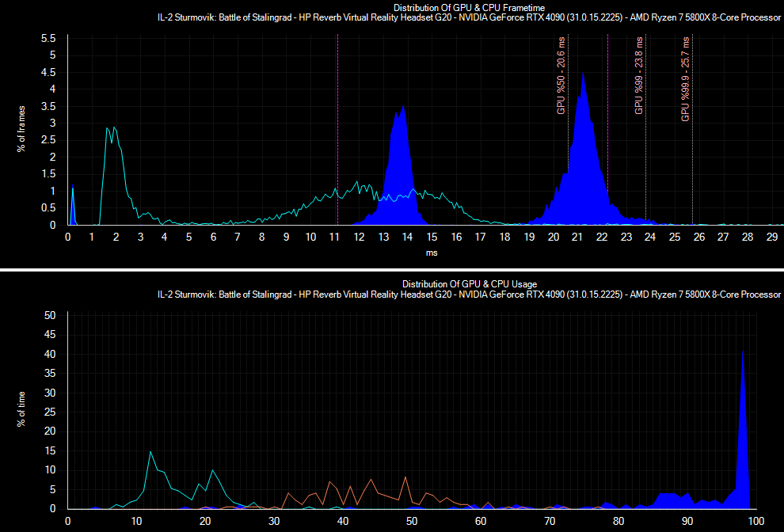This screenshot has width=784, height=532.
Task: Click the "% of frames" y-axis label
Action: (22, 128)
